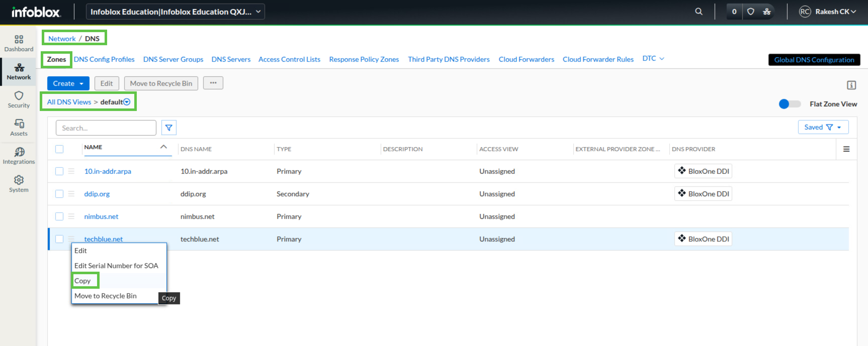Open the Assets sidebar icon

pyautogui.click(x=19, y=128)
